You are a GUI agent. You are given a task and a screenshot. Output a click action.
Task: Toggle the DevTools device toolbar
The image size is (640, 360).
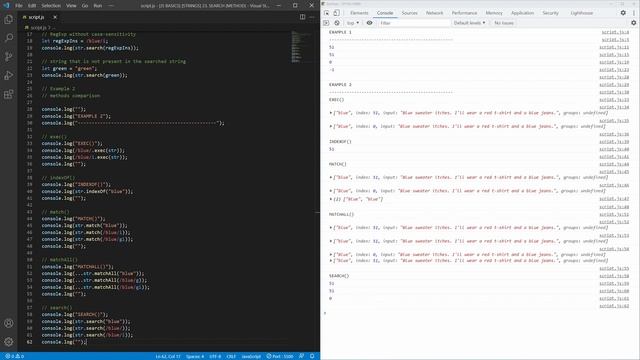tap(336, 13)
